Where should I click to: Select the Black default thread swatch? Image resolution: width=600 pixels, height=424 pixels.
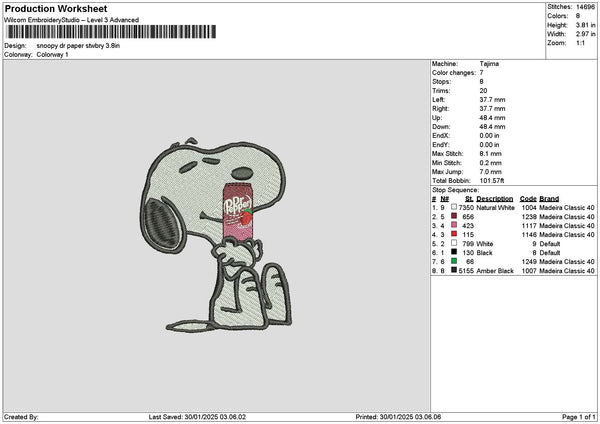pos(454,252)
